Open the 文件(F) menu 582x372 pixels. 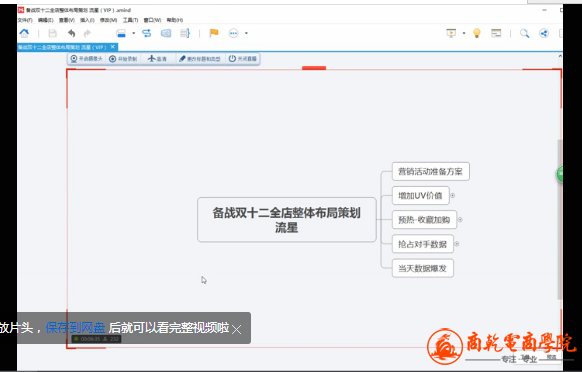pos(25,20)
